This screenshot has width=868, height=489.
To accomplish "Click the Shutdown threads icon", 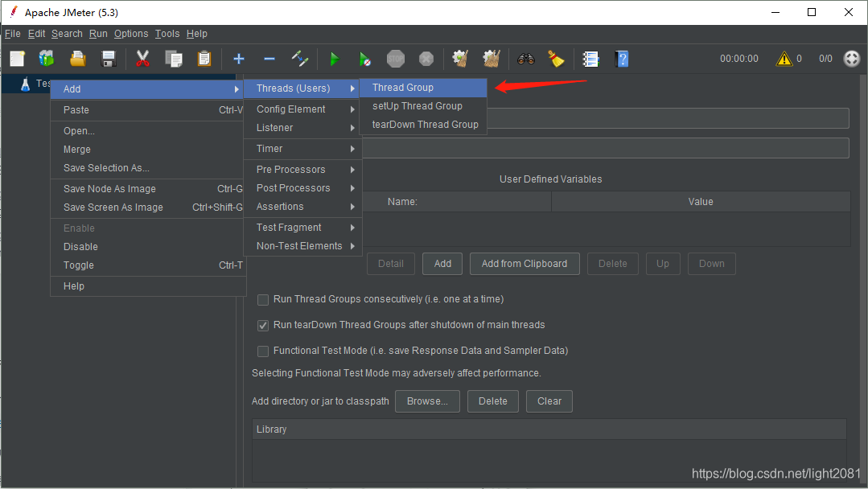I will 426,59.
